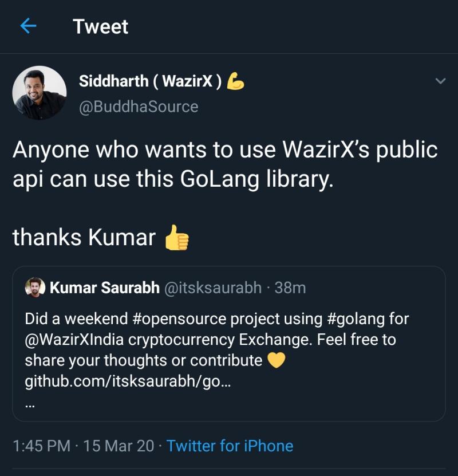Tap the Tweet header title
Image resolution: width=458 pixels, height=476 pixels.
pyautogui.click(x=101, y=26)
